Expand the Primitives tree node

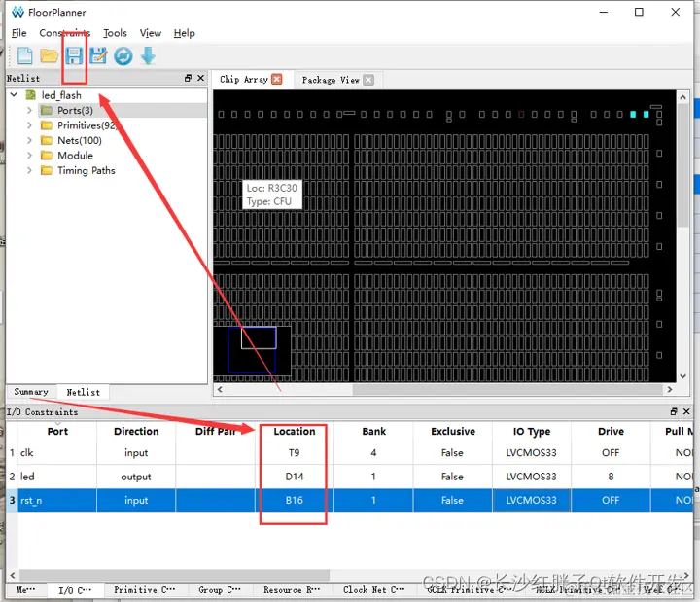click(x=29, y=125)
